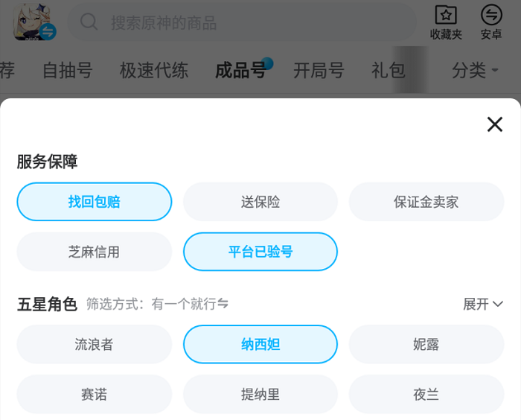The image size is (521, 420).
Task: Close the filter panel with X
Action: tap(495, 124)
